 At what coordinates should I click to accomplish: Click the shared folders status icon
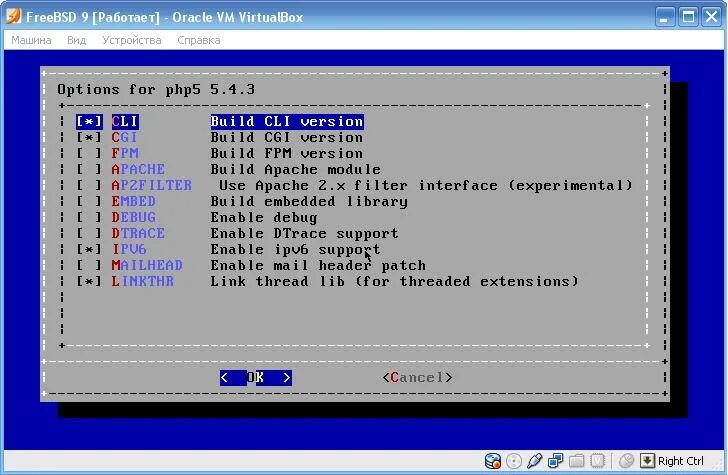tap(576, 461)
